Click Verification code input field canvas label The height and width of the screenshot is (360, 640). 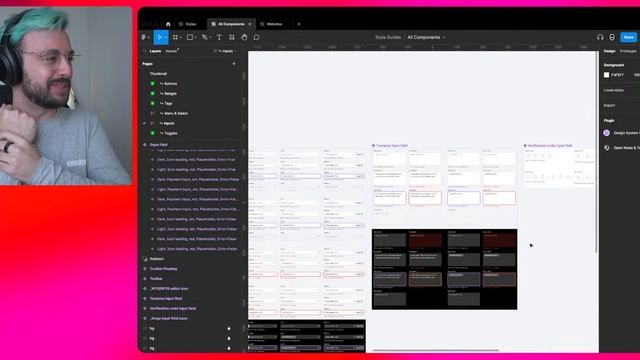point(550,145)
